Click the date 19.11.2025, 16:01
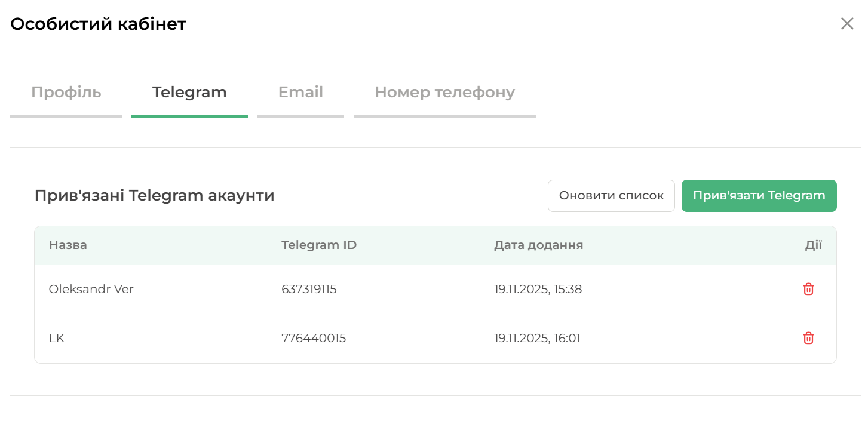Image resolution: width=868 pixels, height=430 pixels. click(537, 339)
